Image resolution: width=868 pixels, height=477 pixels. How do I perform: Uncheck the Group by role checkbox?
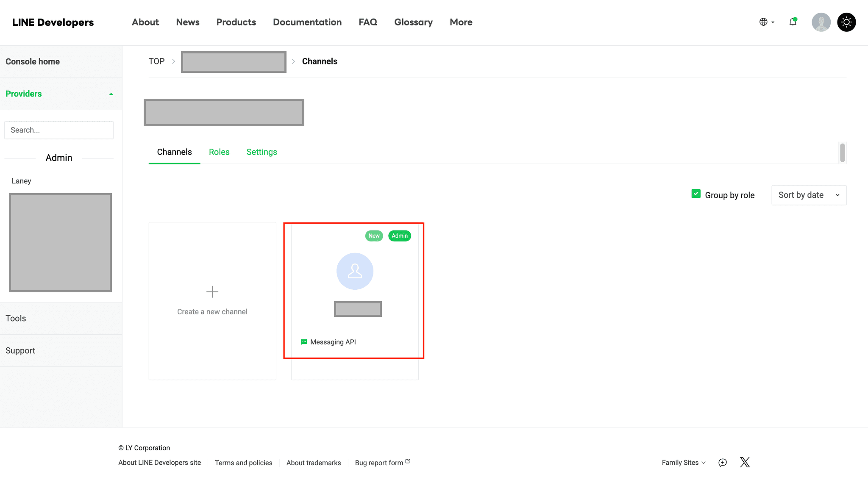(696, 194)
